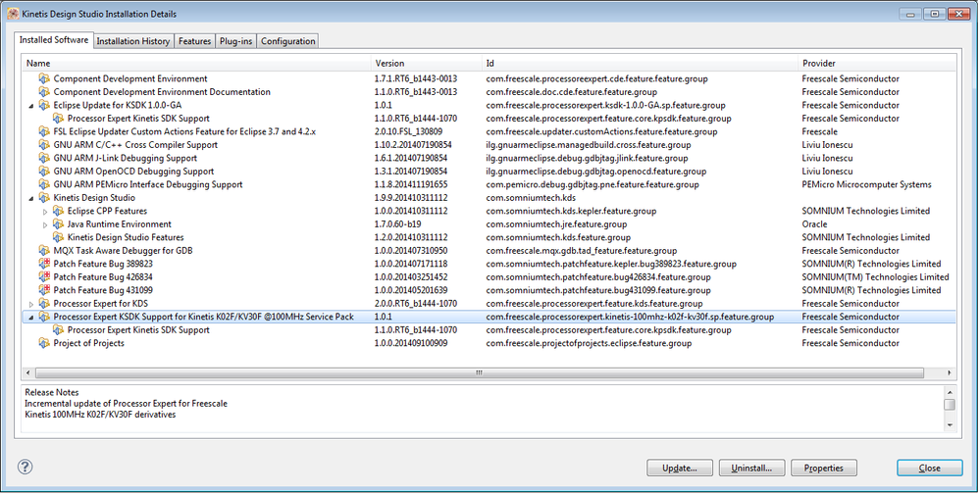
Task: Click the Java Runtime Environment feature icon
Action: pyautogui.click(x=58, y=224)
